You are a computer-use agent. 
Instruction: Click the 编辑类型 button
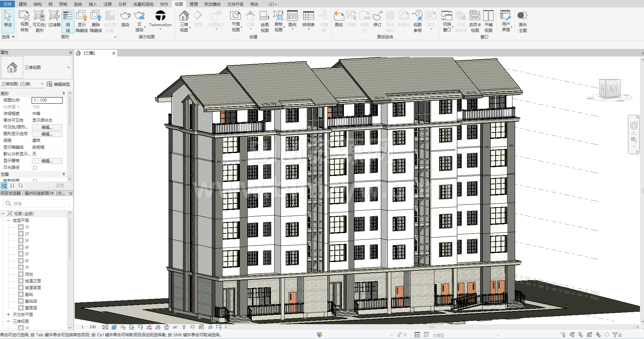click(59, 84)
